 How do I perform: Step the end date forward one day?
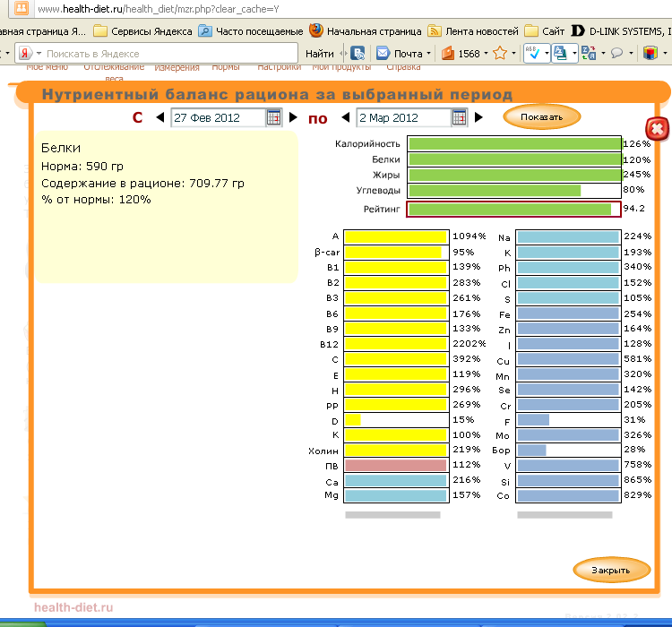click(x=478, y=117)
